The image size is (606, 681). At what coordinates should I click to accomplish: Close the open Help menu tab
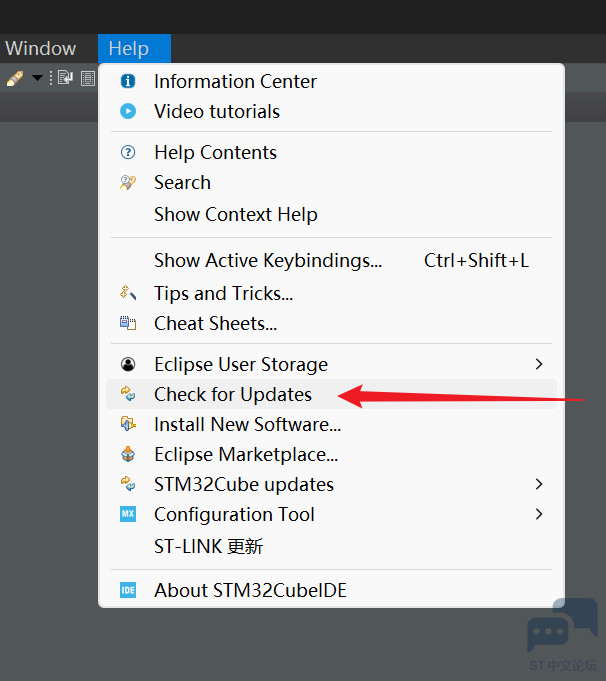134,48
